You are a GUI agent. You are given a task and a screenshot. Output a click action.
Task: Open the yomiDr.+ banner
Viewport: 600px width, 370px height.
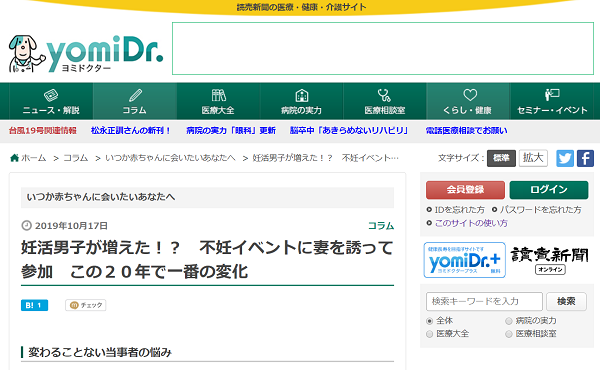(465, 260)
